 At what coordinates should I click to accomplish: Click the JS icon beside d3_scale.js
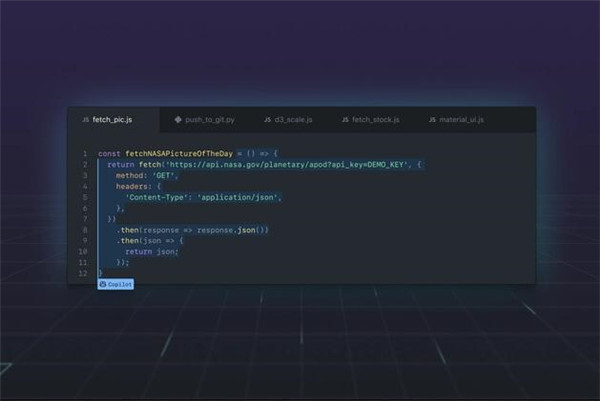(268, 120)
